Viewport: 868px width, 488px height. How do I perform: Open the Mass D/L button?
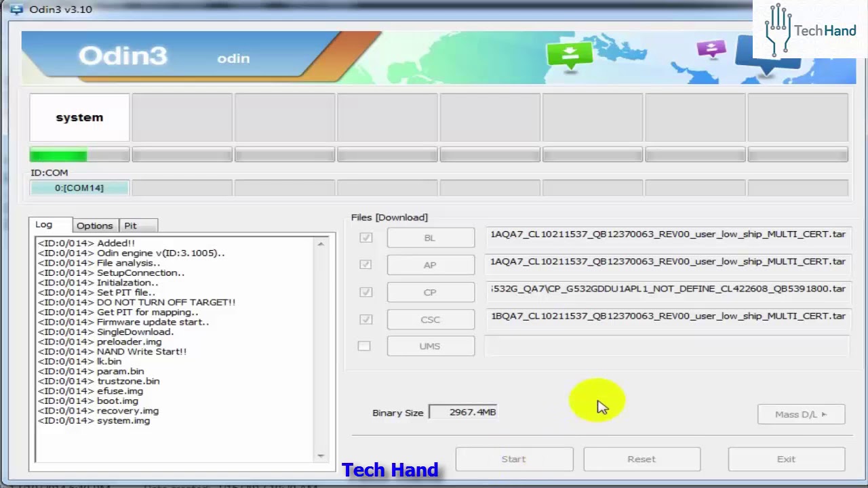point(802,414)
